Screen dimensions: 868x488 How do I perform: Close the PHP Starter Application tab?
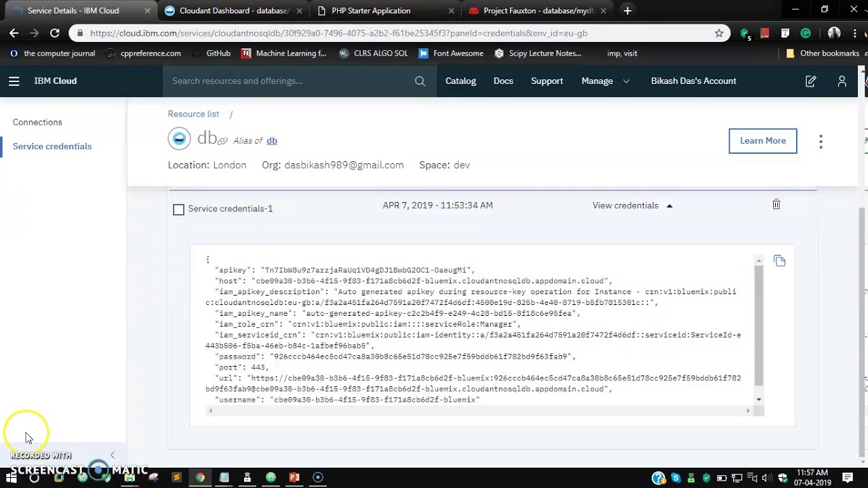coord(452,11)
